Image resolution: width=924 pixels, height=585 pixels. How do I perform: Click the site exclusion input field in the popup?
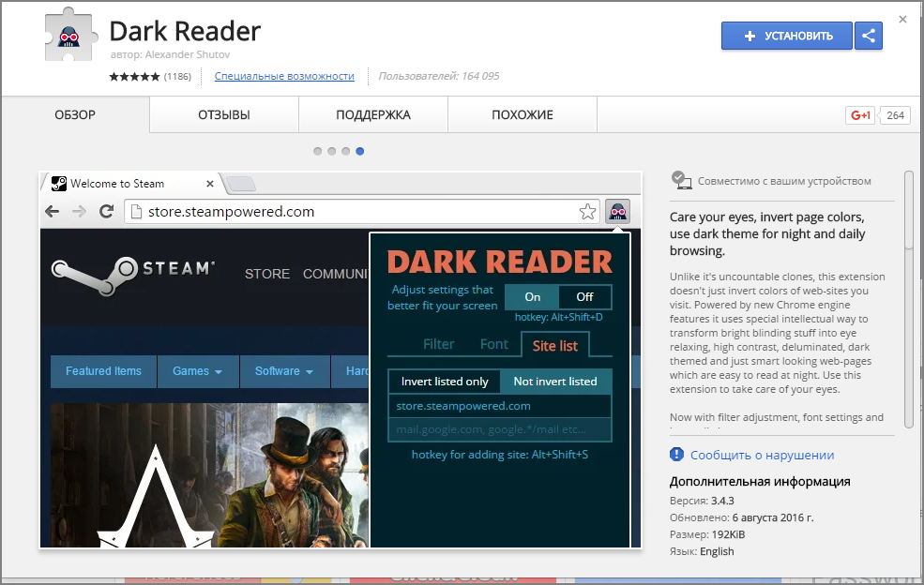pyautogui.click(x=499, y=427)
